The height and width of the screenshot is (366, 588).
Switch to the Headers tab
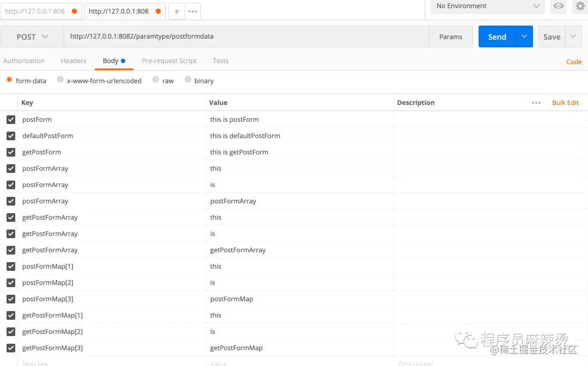click(x=73, y=61)
